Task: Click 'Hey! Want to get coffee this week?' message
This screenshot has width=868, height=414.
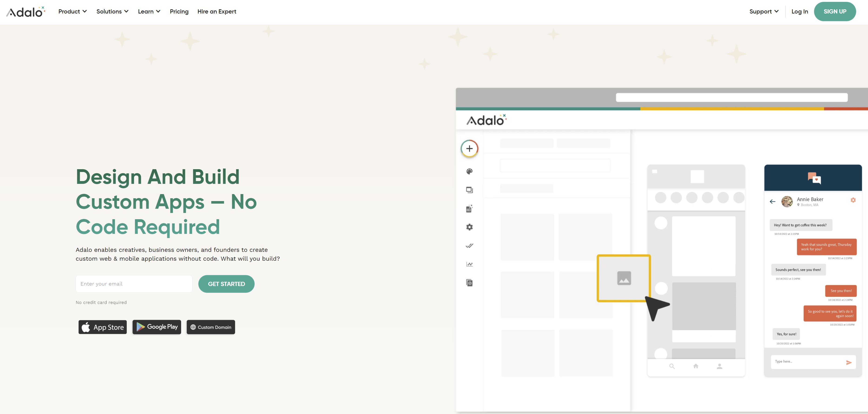Action: pyautogui.click(x=801, y=225)
